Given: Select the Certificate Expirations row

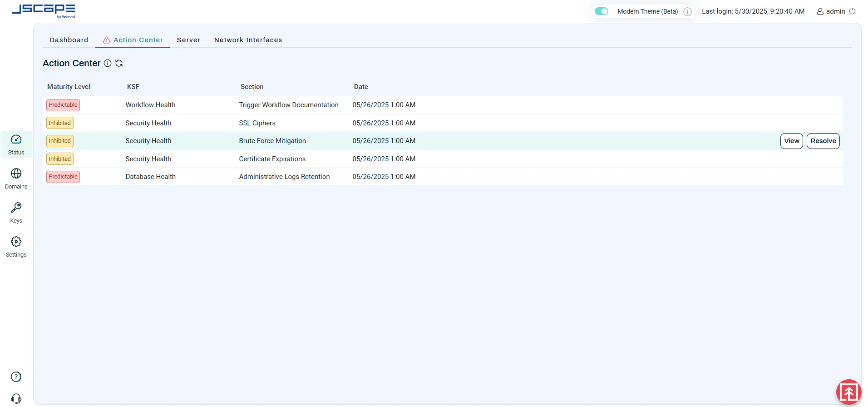Looking at the screenshot, I should pos(443,159).
